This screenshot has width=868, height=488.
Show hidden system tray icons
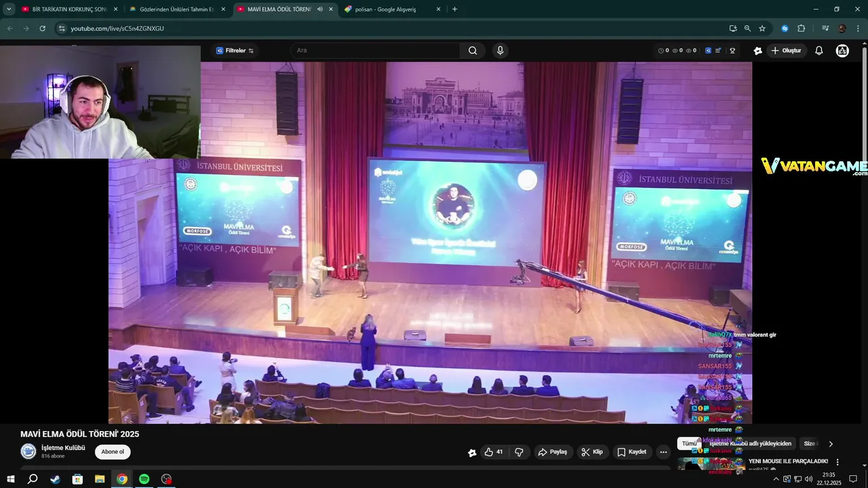(x=776, y=479)
